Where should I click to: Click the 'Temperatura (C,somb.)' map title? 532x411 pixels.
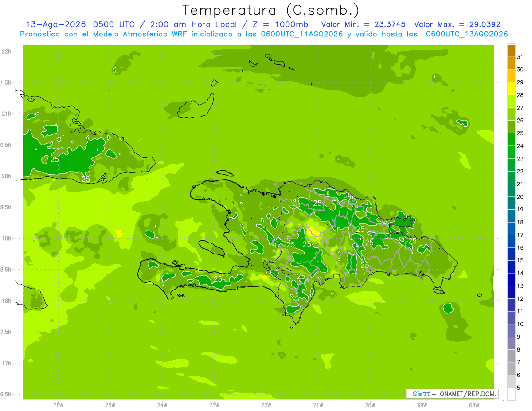point(270,10)
